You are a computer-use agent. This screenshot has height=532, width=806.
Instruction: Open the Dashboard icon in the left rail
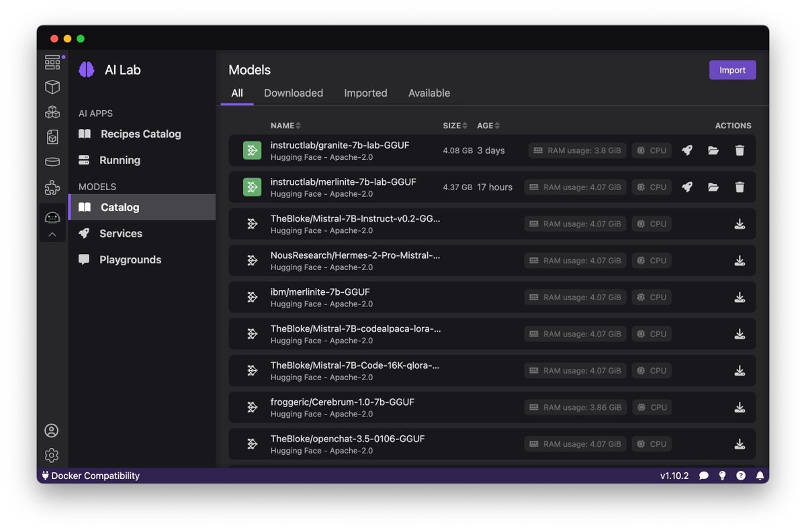pos(52,62)
